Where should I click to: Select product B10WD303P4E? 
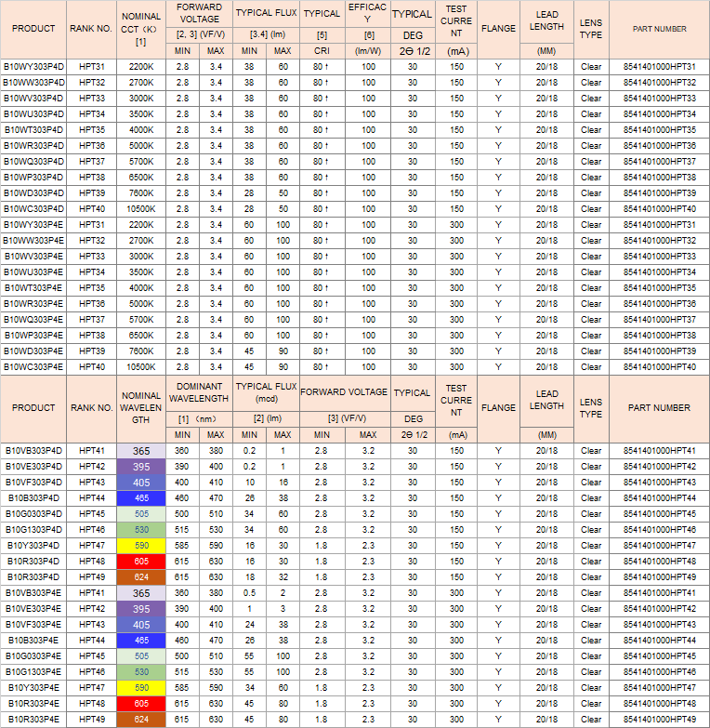pos(33,351)
